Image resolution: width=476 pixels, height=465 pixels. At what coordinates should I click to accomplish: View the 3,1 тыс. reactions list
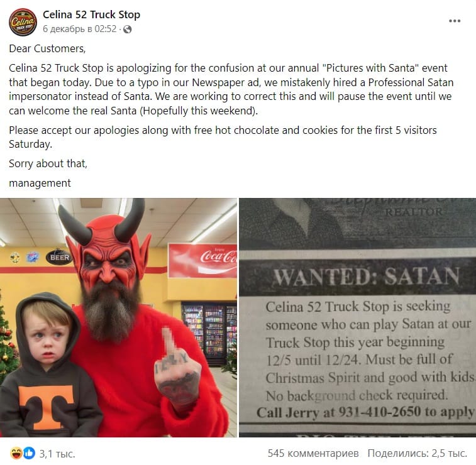(x=57, y=454)
